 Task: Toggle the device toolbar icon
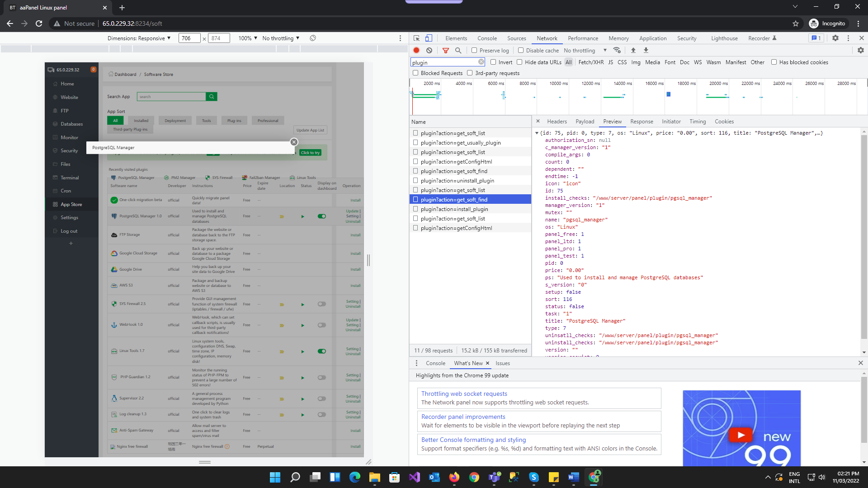click(429, 38)
